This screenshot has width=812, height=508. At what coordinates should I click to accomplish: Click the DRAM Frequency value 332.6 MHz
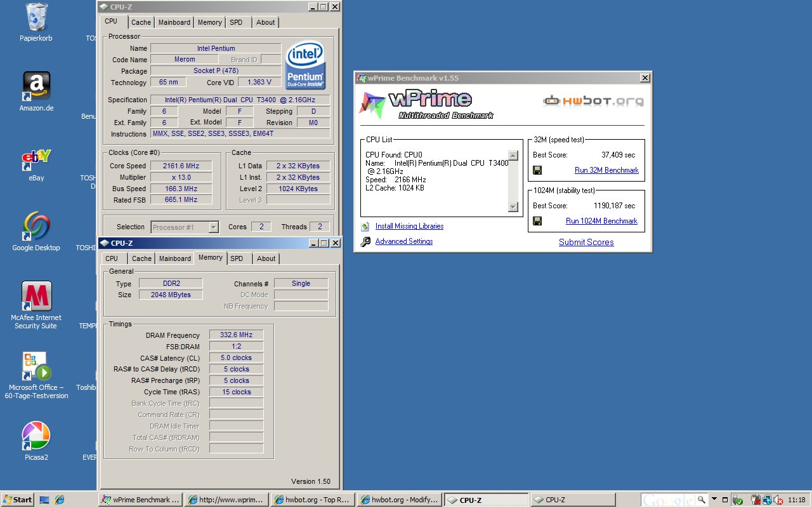coord(236,335)
